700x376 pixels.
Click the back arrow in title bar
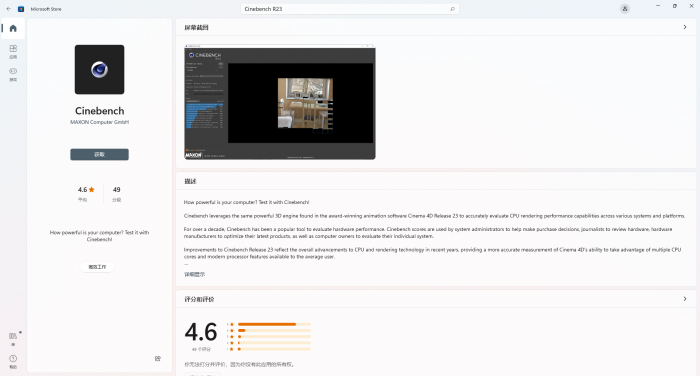(8, 9)
